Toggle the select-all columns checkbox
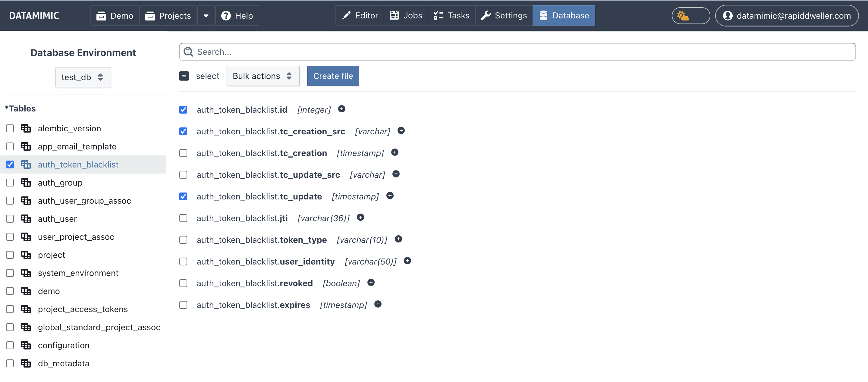This screenshot has width=868, height=382. (184, 76)
